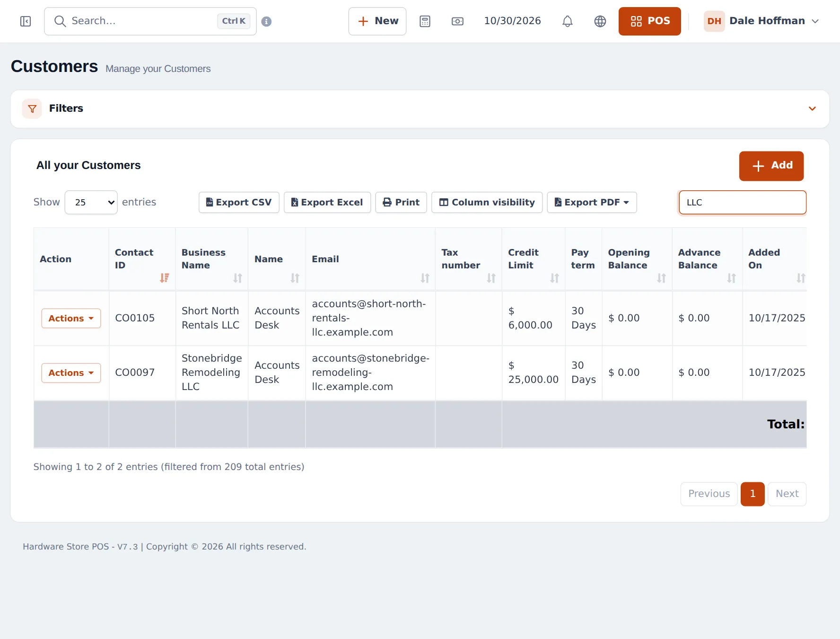Sort by Advance Balance column
The height and width of the screenshot is (639, 840).
pos(707,259)
